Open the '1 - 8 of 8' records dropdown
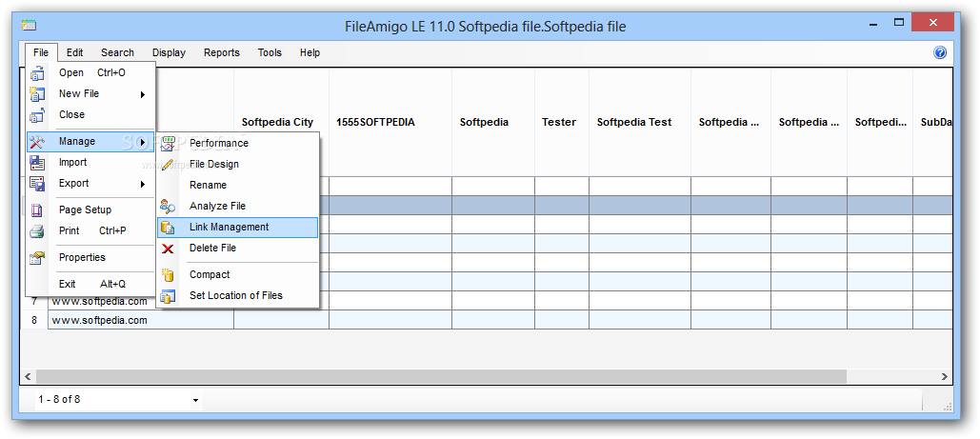 click(195, 400)
